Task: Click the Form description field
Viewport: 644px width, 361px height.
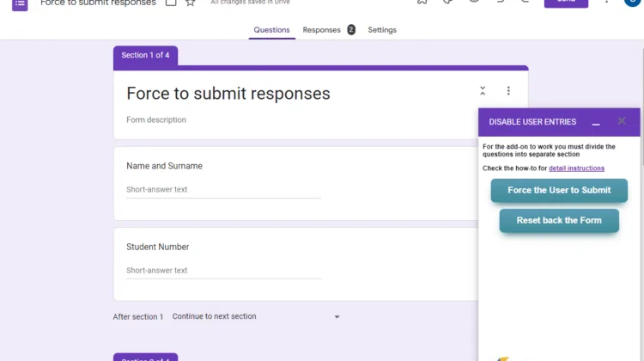Action: click(156, 120)
